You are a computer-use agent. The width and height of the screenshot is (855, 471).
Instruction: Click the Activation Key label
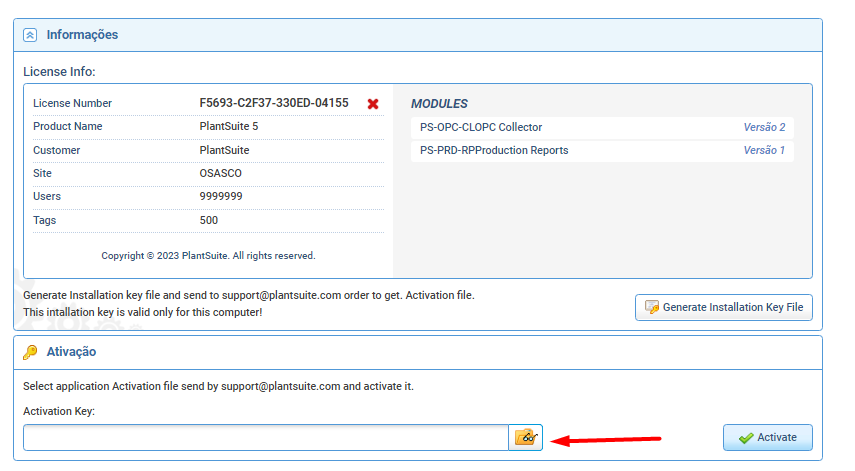click(59, 411)
